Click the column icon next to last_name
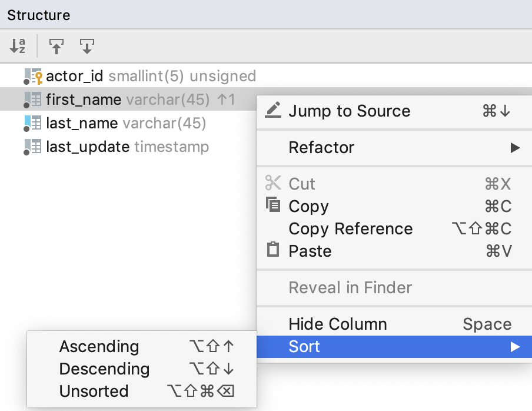532x411 pixels. pos(35,123)
